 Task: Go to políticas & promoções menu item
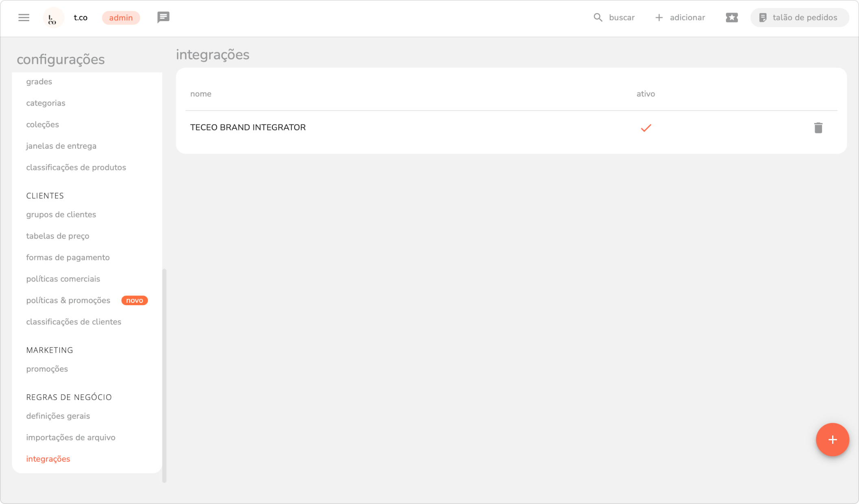68,300
